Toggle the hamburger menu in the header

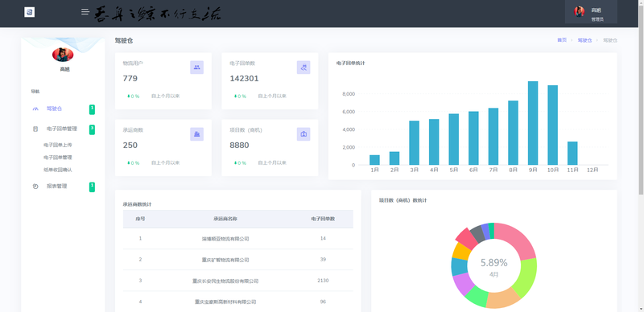(x=85, y=12)
